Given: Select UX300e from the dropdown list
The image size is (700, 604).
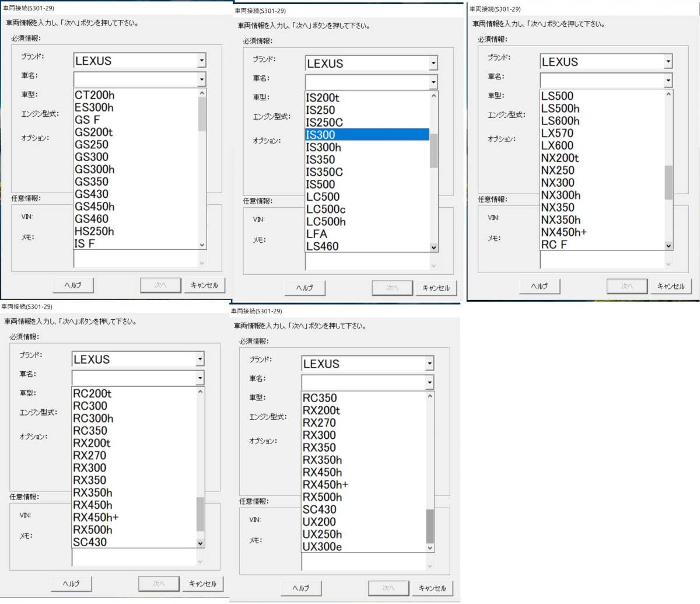Looking at the screenshot, I should coord(322,547).
